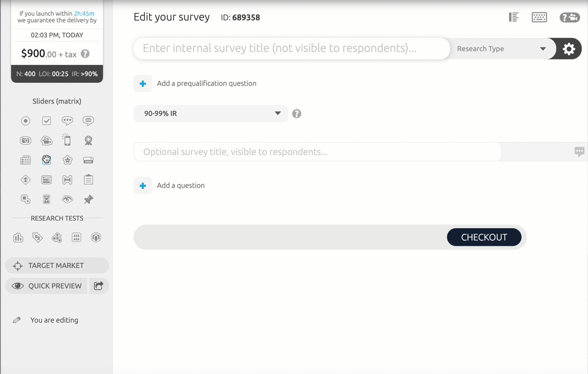Viewport: 588px width, 374px height.
Task: Click the CHECKOUT button
Action: click(484, 237)
